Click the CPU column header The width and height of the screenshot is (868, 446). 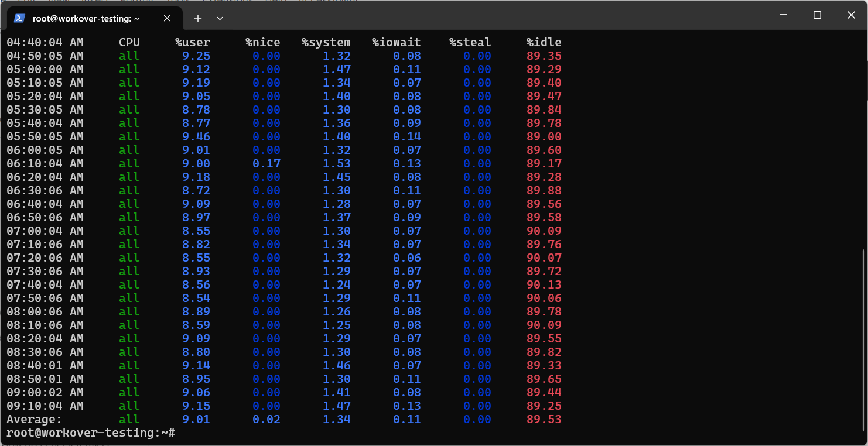[x=129, y=42]
